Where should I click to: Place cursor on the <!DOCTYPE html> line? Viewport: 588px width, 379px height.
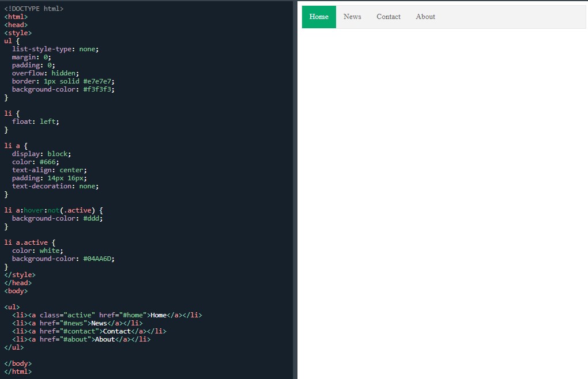(34, 9)
